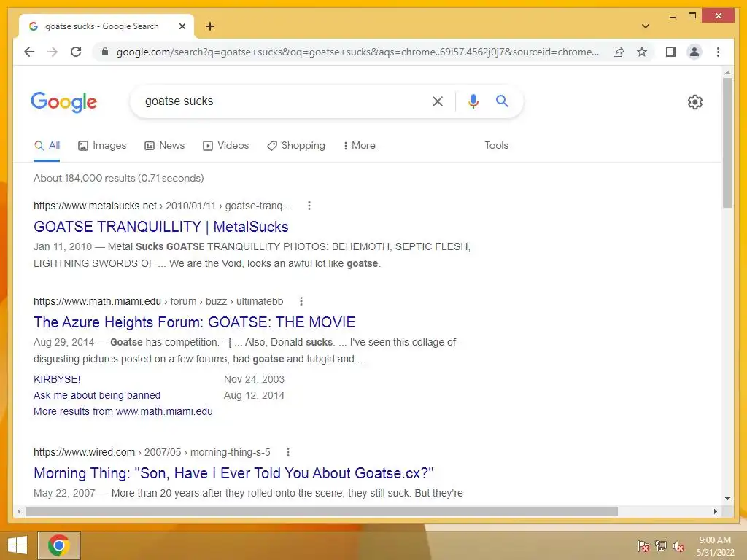
Task: Open Google settings gear
Action: click(x=694, y=101)
